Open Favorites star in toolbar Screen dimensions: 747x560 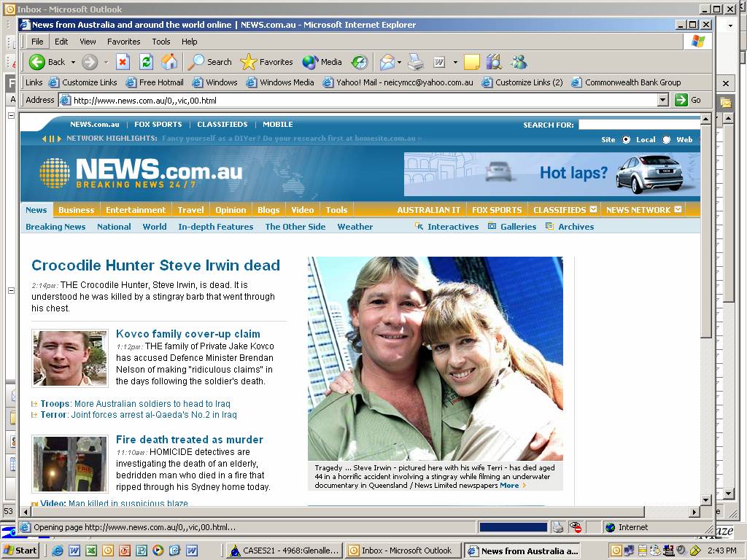267,62
